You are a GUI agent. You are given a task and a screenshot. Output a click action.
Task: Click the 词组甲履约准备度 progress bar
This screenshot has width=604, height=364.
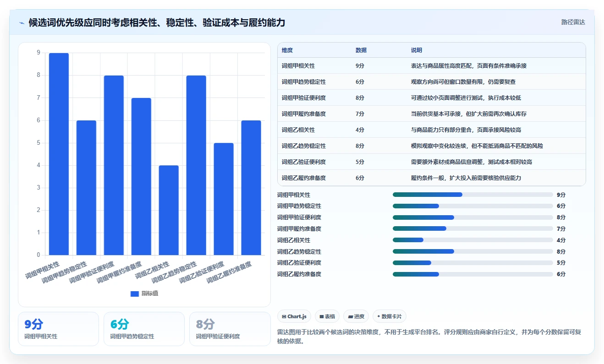(x=473, y=228)
